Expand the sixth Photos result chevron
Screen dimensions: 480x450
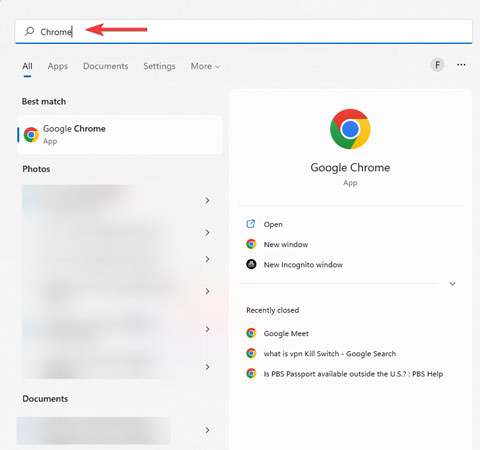207,367
